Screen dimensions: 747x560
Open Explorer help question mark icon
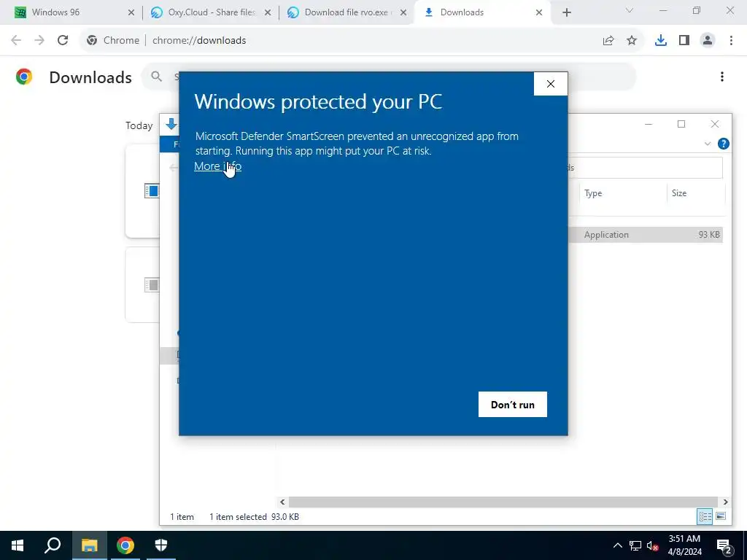723,144
